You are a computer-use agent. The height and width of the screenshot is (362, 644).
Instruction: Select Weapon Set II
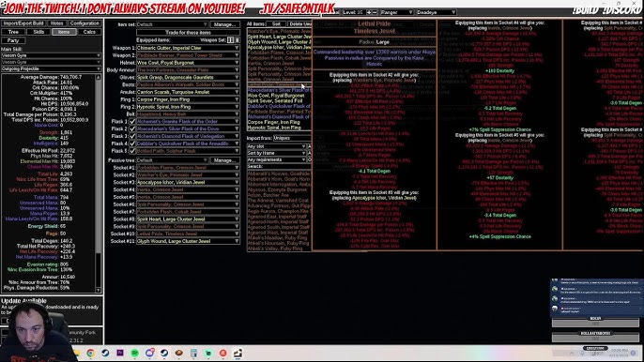tap(237, 39)
